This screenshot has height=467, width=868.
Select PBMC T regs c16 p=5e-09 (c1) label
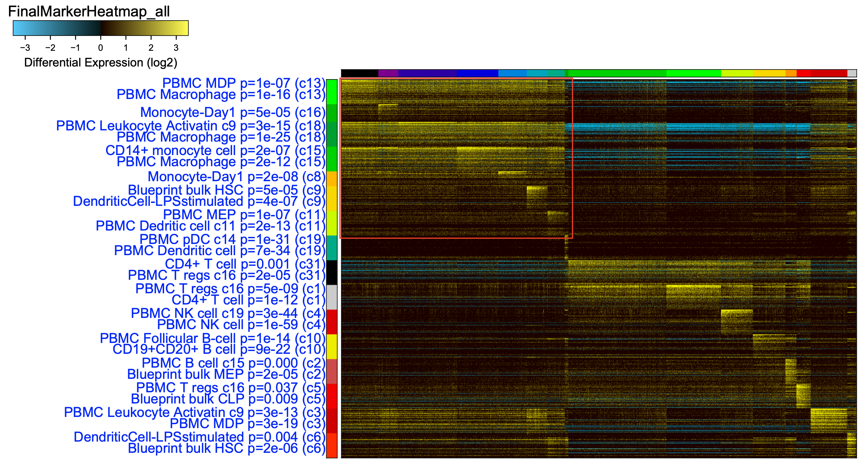[230, 288]
